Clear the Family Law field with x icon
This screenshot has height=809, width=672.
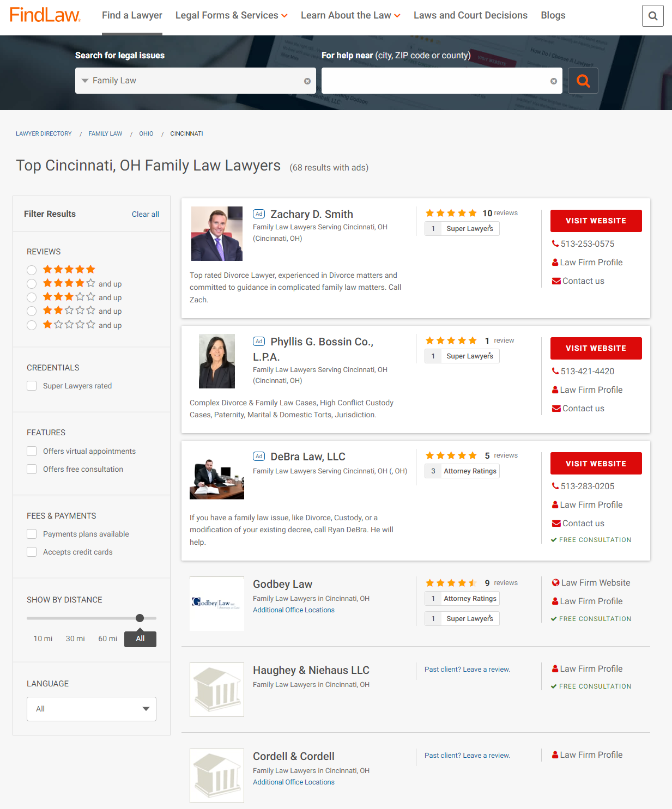click(307, 81)
